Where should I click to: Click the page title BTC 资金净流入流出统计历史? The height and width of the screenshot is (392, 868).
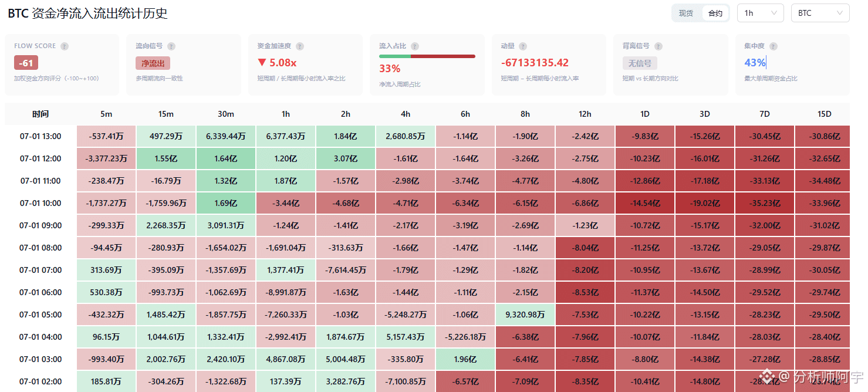87,13
